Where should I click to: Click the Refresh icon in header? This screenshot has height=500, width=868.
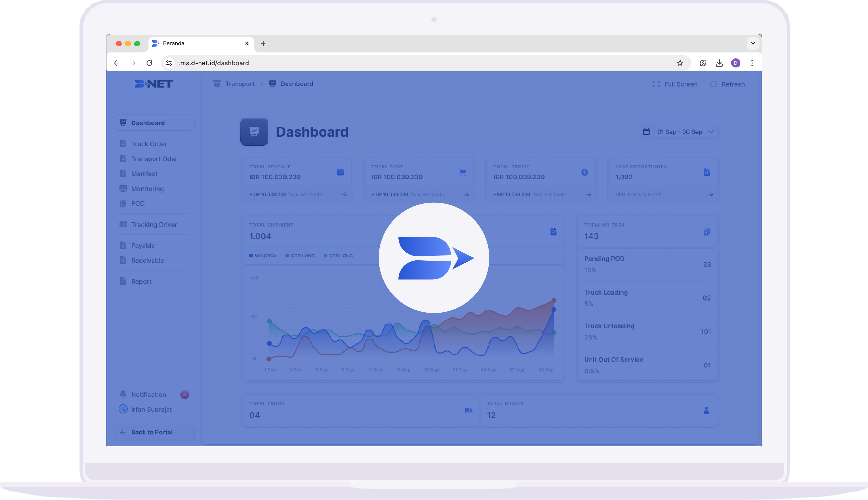click(713, 84)
